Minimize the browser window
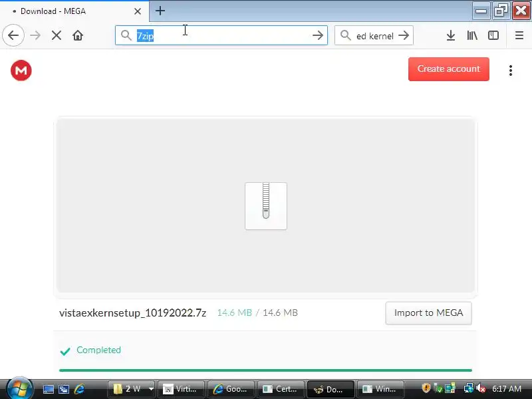Viewport: 532px width, 399px height. pyautogui.click(x=481, y=11)
